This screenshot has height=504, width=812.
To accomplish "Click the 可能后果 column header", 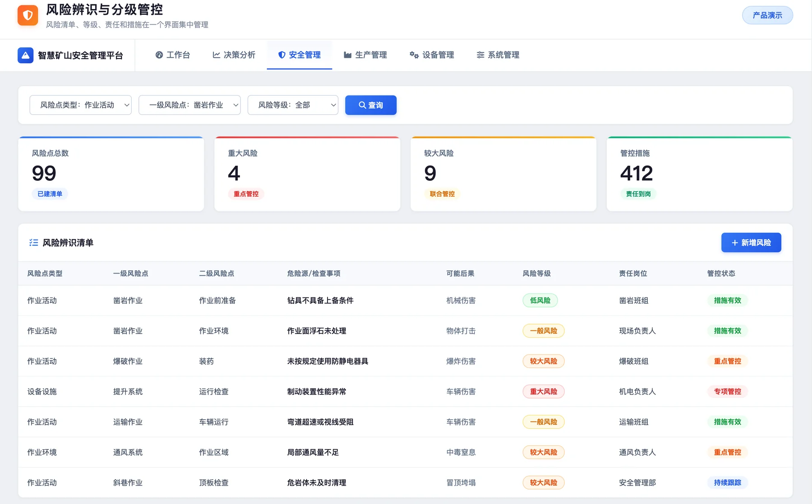I will click(x=461, y=274).
